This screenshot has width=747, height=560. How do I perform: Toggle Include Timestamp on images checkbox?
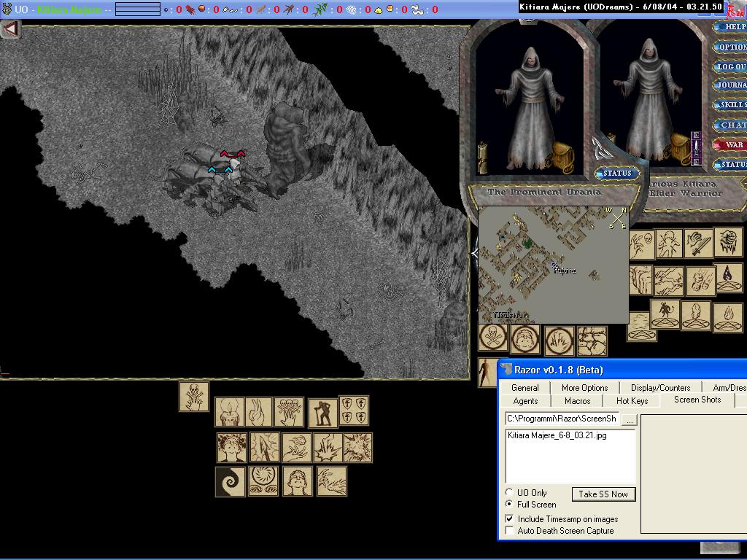pyautogui.click(x=509, y=518)
